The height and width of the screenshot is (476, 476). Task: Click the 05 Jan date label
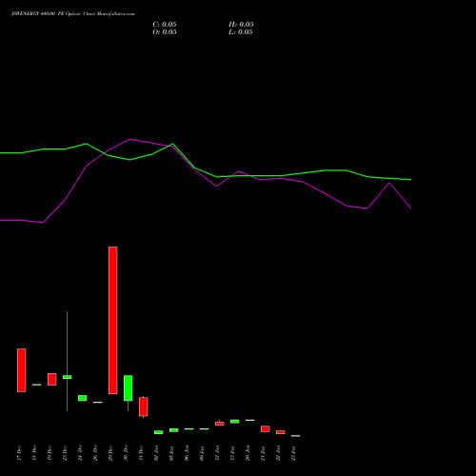171,453
